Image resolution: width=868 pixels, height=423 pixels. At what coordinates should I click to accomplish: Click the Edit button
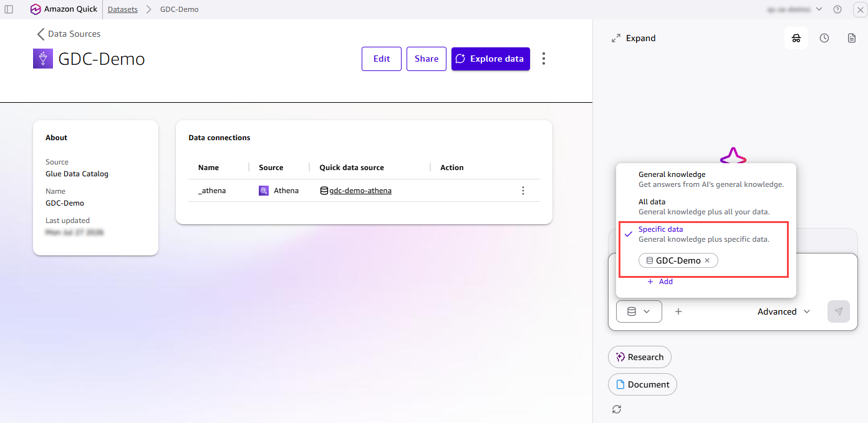click(x=382, y=59)
